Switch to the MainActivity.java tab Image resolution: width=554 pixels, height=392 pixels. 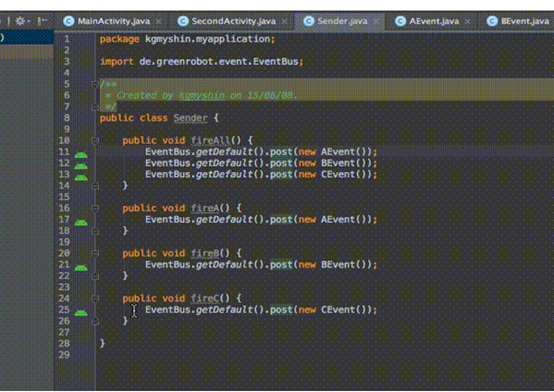click(x=114, y=21)
